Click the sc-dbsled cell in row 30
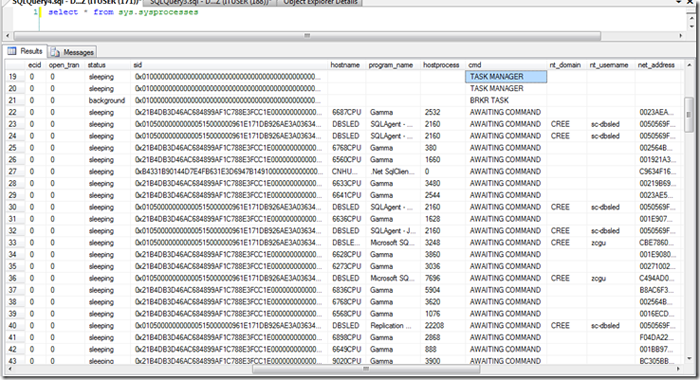700x380 pixels. [x=611, y=207]
